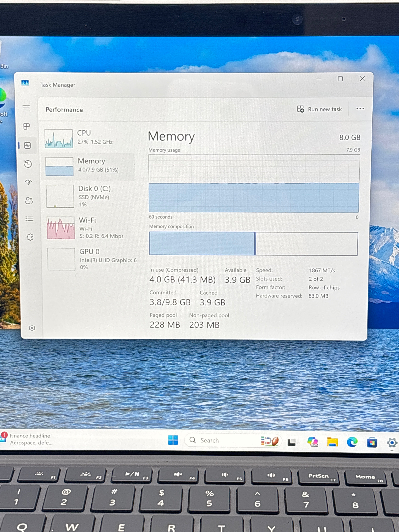Click the Memory usage graph
This screenshot has height=532, width=399.
[254, 184]
